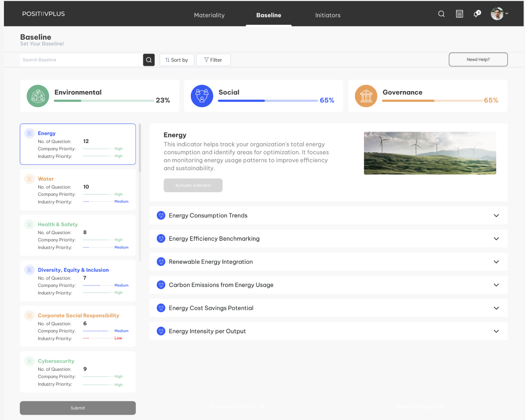Expand the Renewable Energy Integration section

click(x=496, y=262)
